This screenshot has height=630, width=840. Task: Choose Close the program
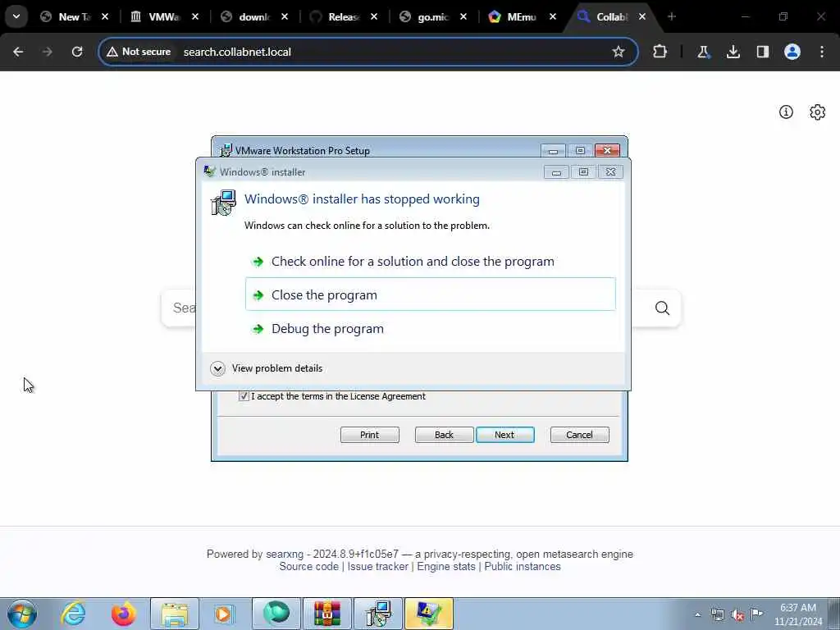[x=430, y=294]
